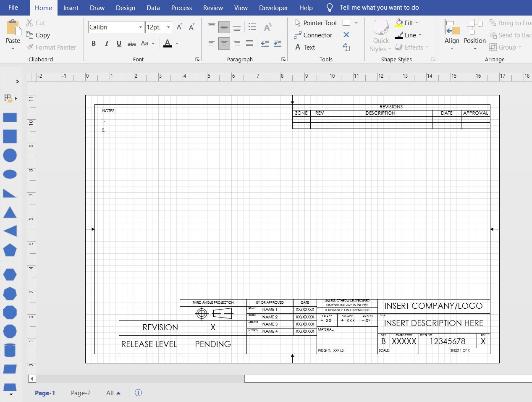Screen dimensions: 532x402
Task: Click the Copy button
Action: [x=38, y=35]
